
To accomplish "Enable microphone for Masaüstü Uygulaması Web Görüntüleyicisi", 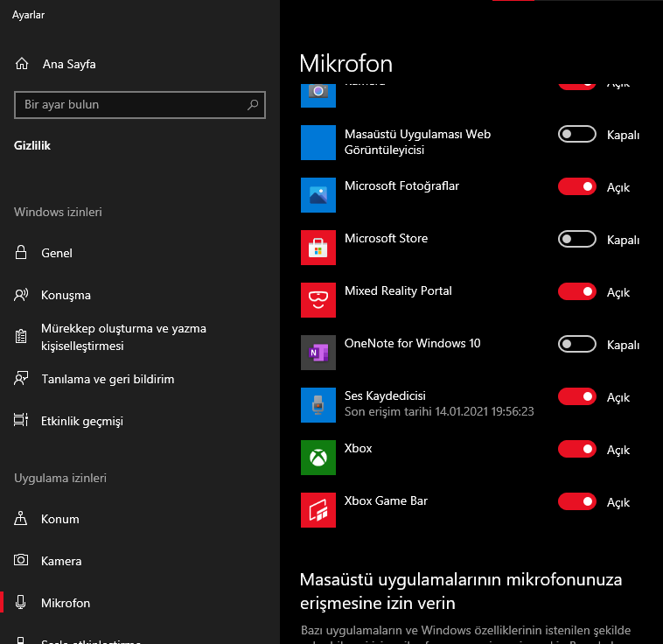I will tap(576, 135).
